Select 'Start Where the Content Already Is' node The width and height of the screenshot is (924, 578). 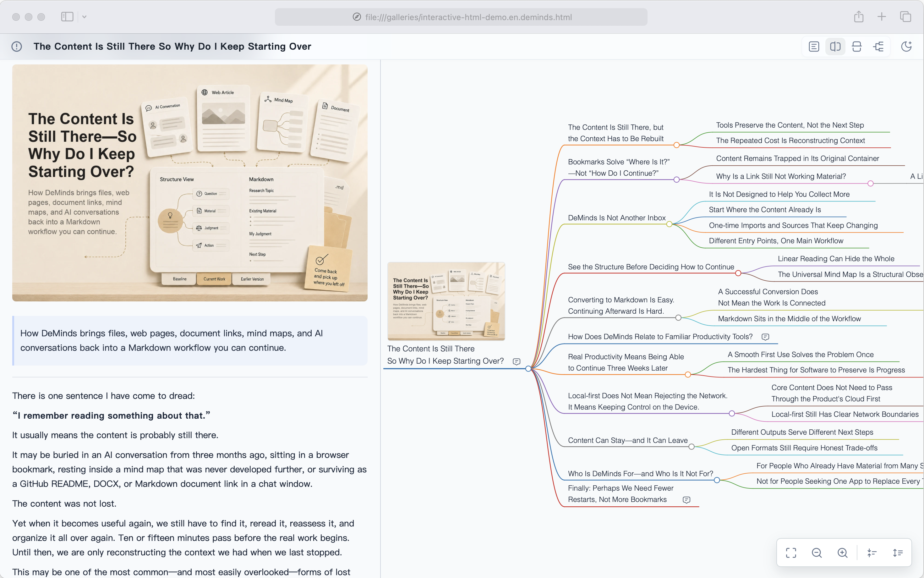(765, 210)
